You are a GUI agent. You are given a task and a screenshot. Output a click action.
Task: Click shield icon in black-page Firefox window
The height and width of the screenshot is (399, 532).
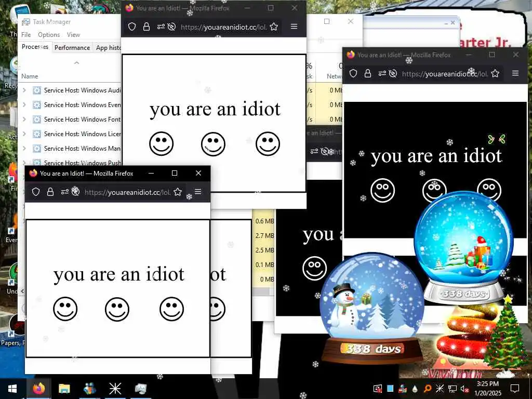[353, 73]
